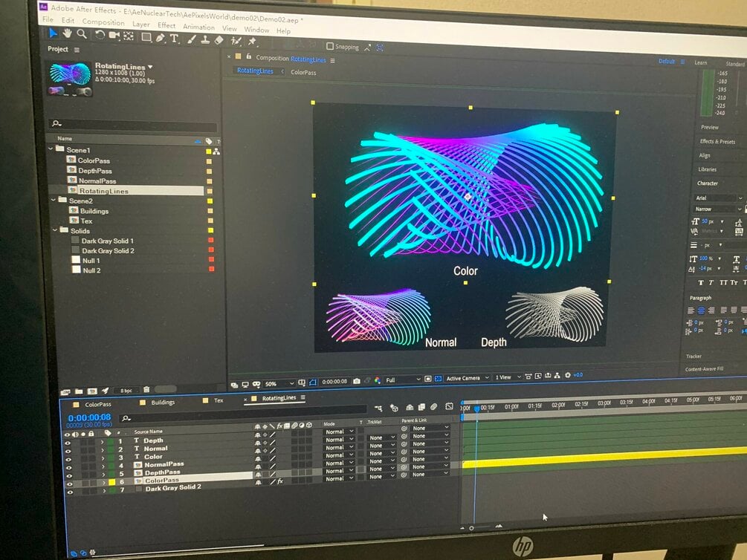Open the composition flowchart icon in viewer

[x=557, y=376]
